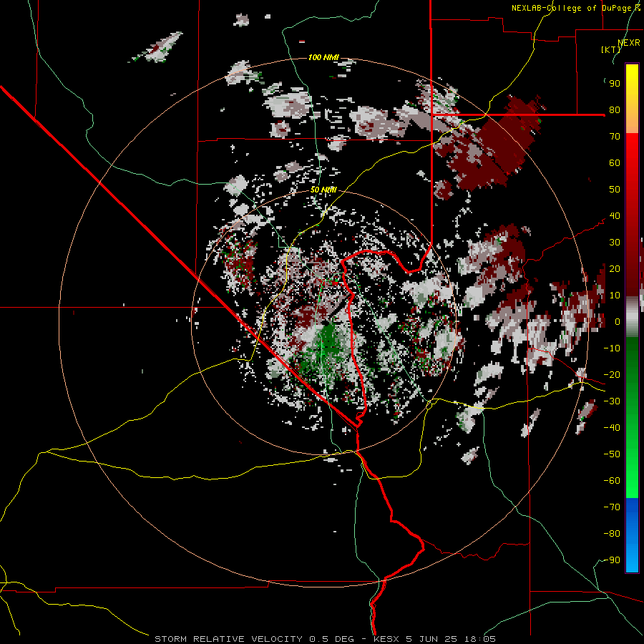This screenshot has width=644, height=644.
Task: Click the 20 value on velocity scale
Action: (x=615, y=269)
